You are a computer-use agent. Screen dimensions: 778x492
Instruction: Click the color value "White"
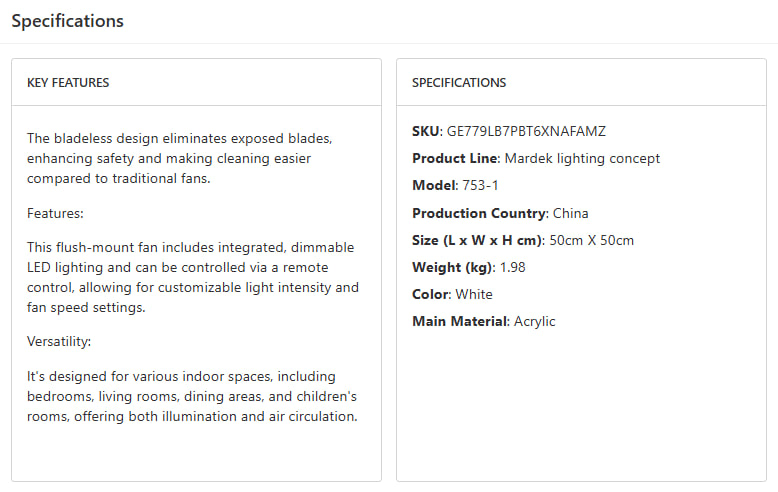tap(474, 294)
